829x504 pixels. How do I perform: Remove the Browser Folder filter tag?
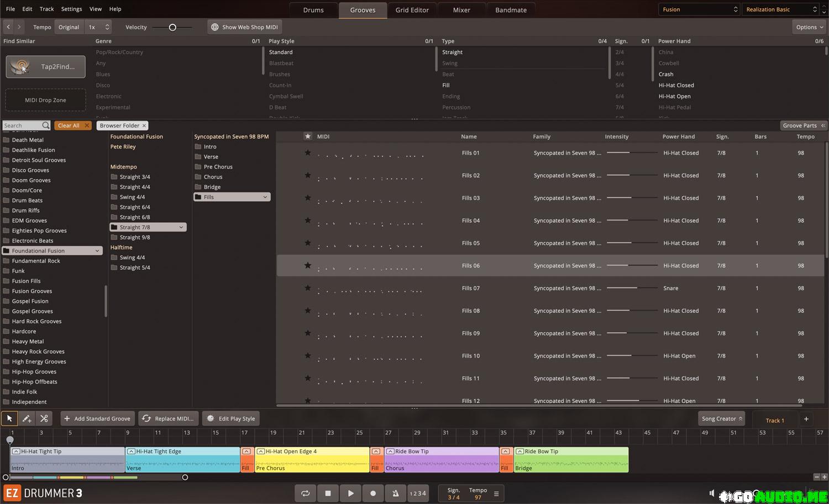[x=144, y=125]
